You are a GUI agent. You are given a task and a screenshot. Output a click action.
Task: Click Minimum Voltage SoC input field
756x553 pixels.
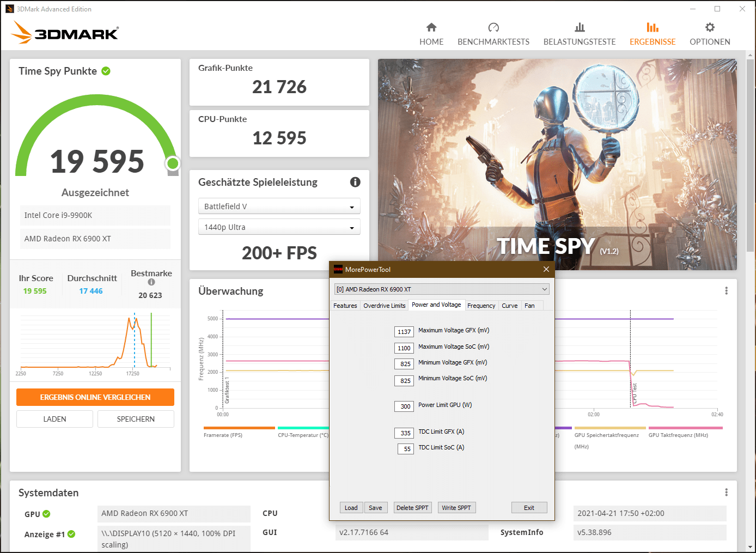(404, 381)
